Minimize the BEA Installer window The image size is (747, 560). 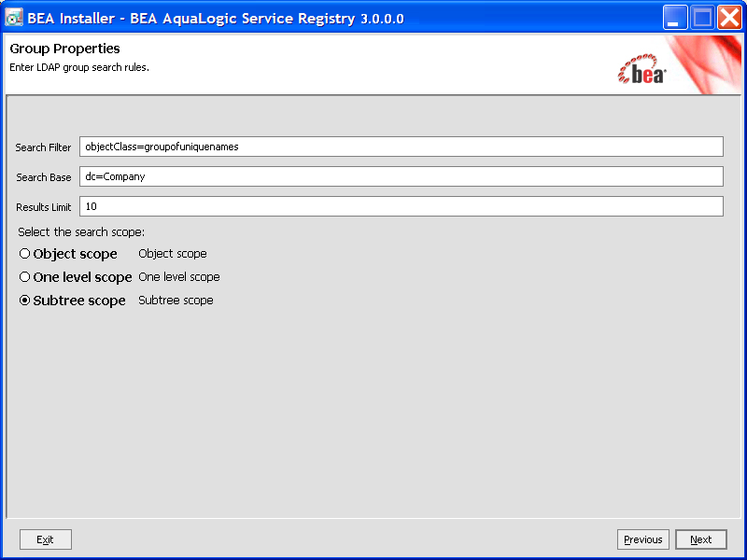pyautogui.click(x=674, y=18)
